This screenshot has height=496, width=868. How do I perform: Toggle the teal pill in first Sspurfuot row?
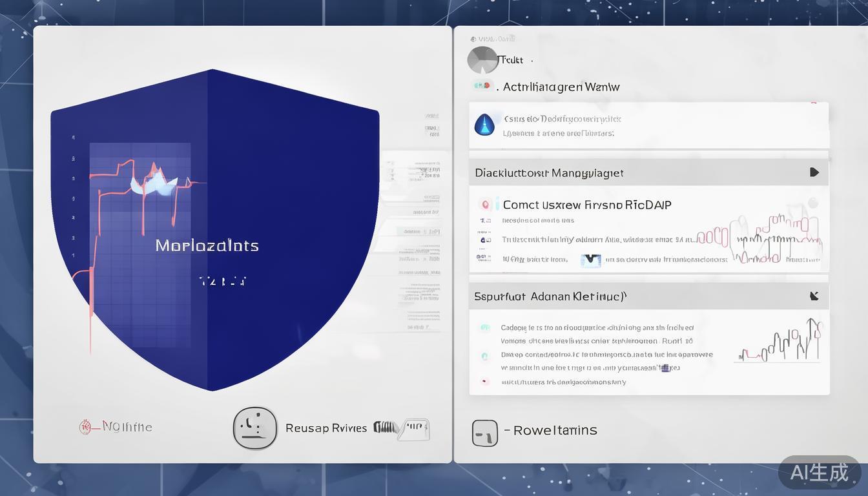484,328
